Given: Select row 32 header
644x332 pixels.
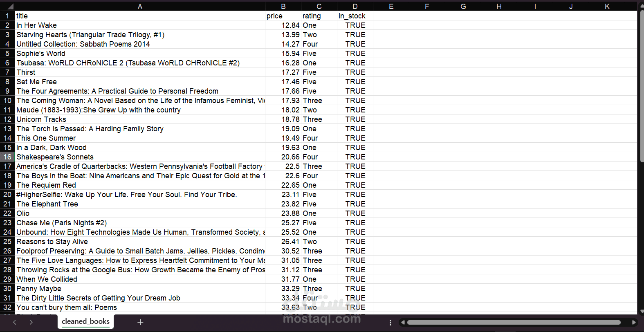Looking at the screenshot, I should 7,307.
